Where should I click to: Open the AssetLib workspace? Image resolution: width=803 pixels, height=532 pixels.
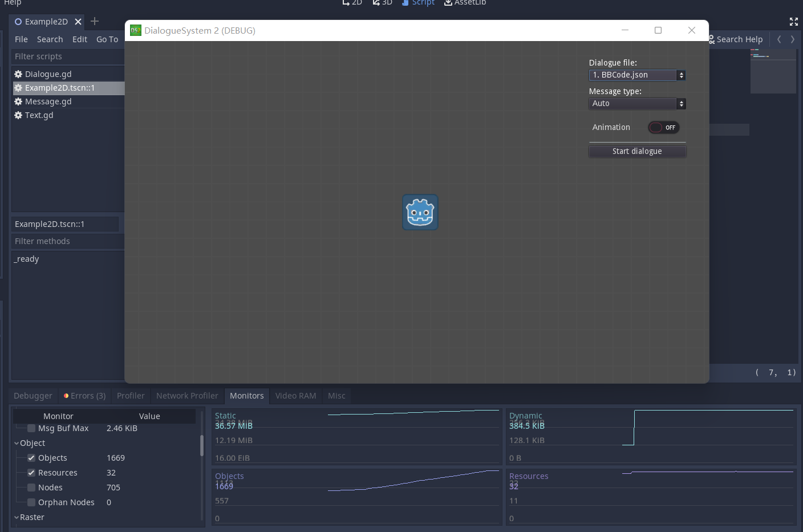tap(465, 2)
